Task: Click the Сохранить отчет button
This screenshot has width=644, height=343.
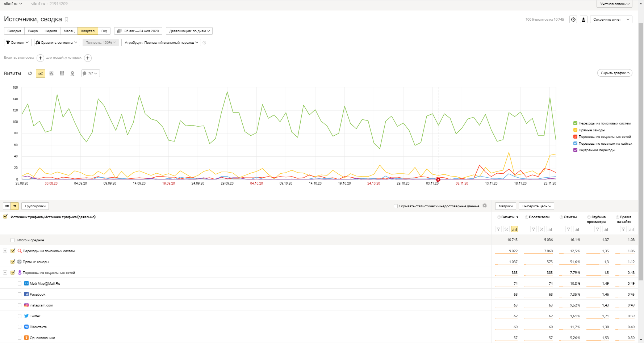Action: click(607, 20)
